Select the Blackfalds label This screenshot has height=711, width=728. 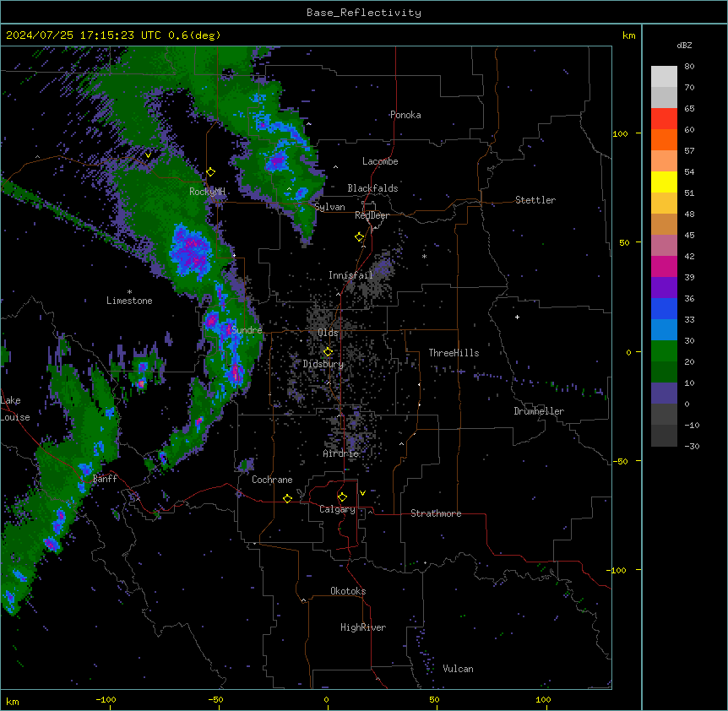pyautogui.click(x=372, y=188)
